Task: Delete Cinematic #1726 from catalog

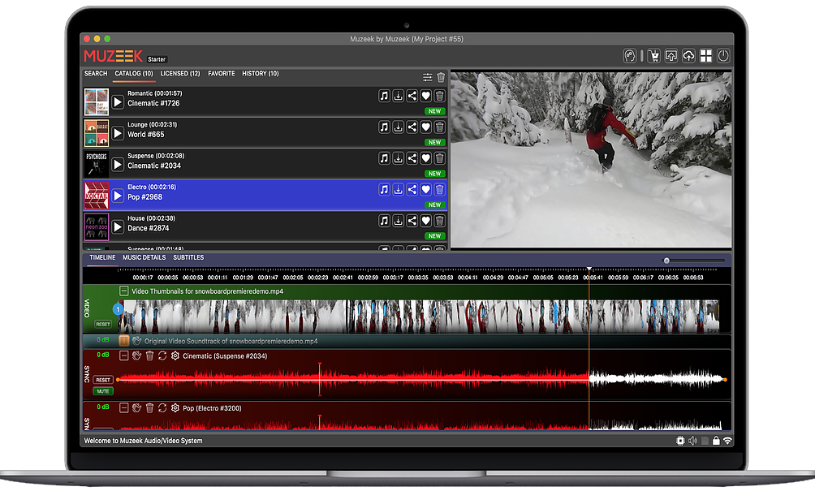Action: (x=440, y=96)
